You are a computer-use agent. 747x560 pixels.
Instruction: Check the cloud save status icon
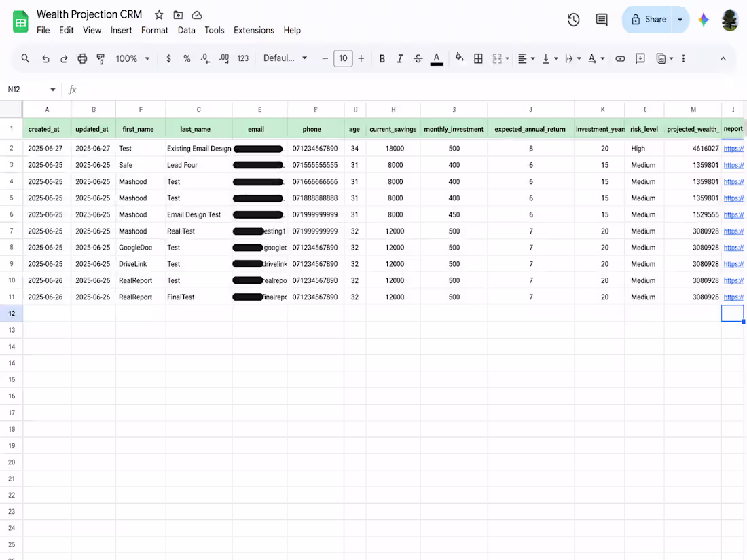[197, 15]
